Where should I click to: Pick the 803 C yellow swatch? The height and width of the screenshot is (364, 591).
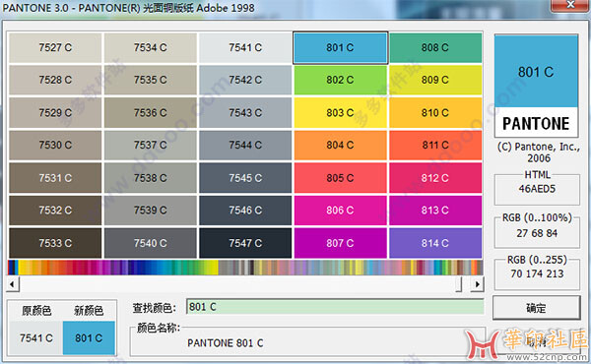(340, 112)
